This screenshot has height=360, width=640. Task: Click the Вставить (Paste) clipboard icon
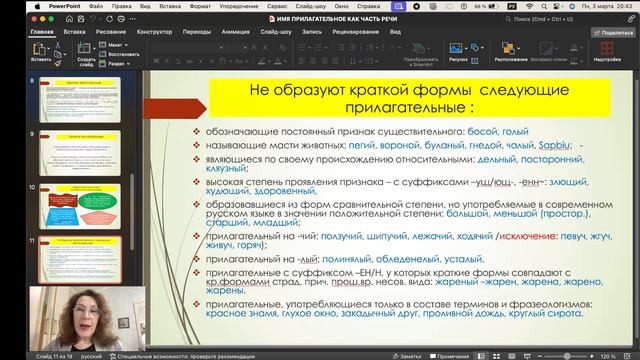39,49
